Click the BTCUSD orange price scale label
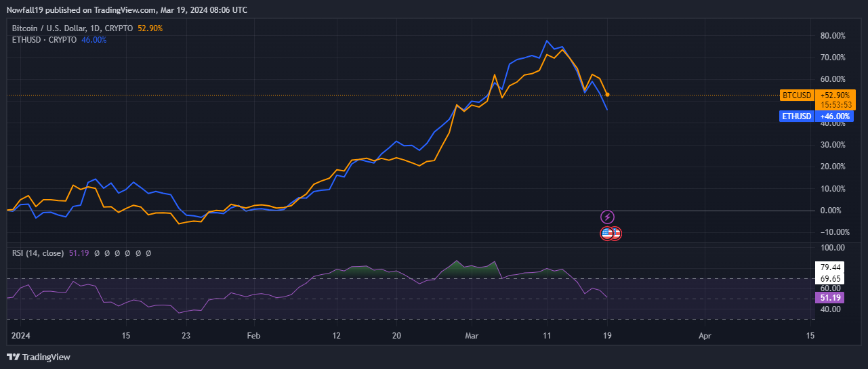The width and height of the screenshot is (868, 369). coord(797,95)
